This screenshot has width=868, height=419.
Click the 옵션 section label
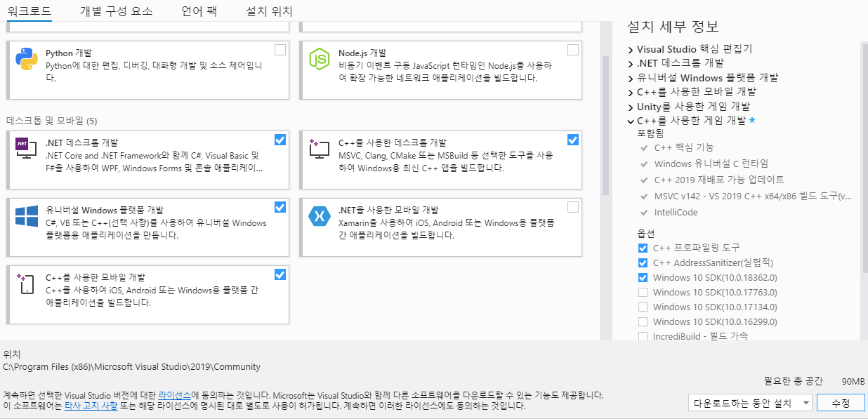tap(645, 233)
